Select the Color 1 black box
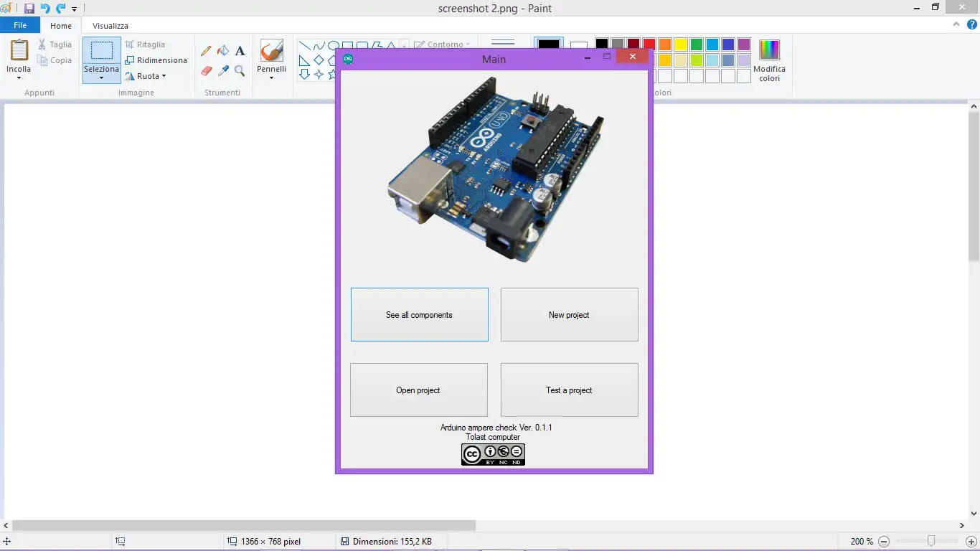The image size is (980, 551). pos(549,44)
